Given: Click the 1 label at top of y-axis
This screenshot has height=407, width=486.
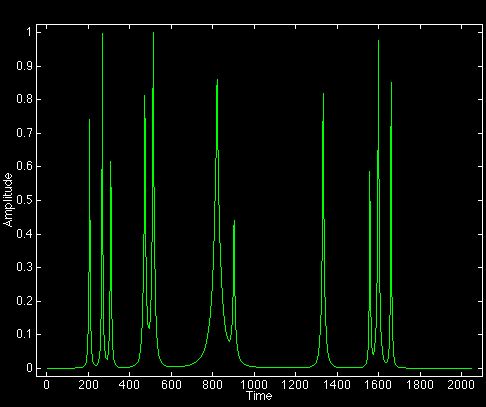Looking at the screenshot, I should pos(29,32).
